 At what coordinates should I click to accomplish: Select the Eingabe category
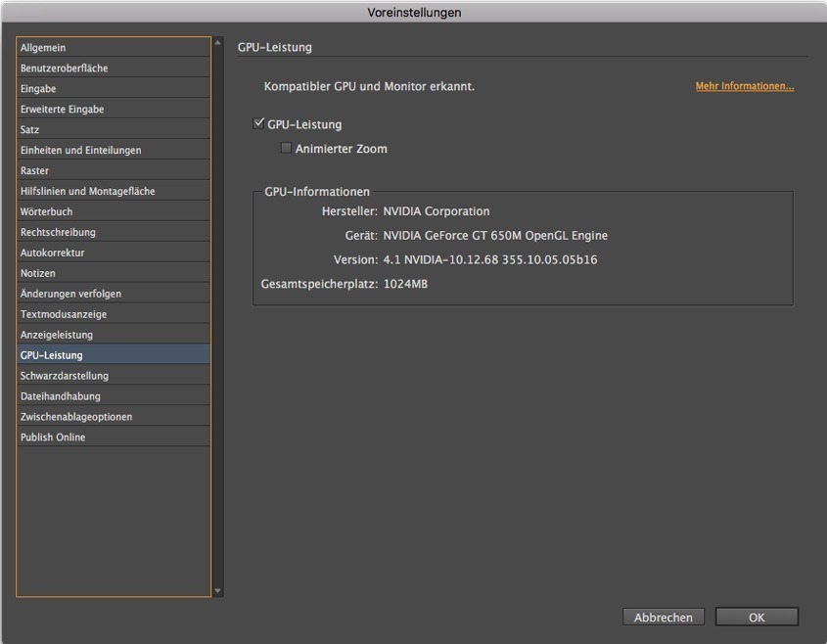tap(114, 89)
